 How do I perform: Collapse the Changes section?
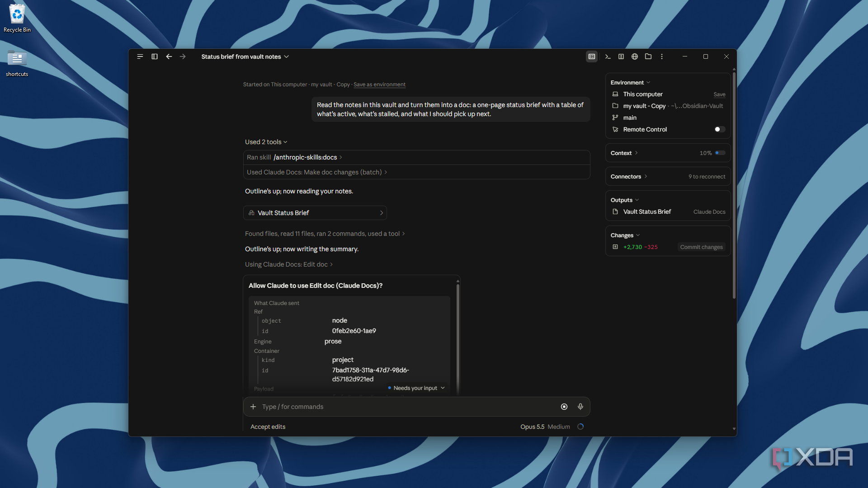pyautogui.click(x=625, y=235)
